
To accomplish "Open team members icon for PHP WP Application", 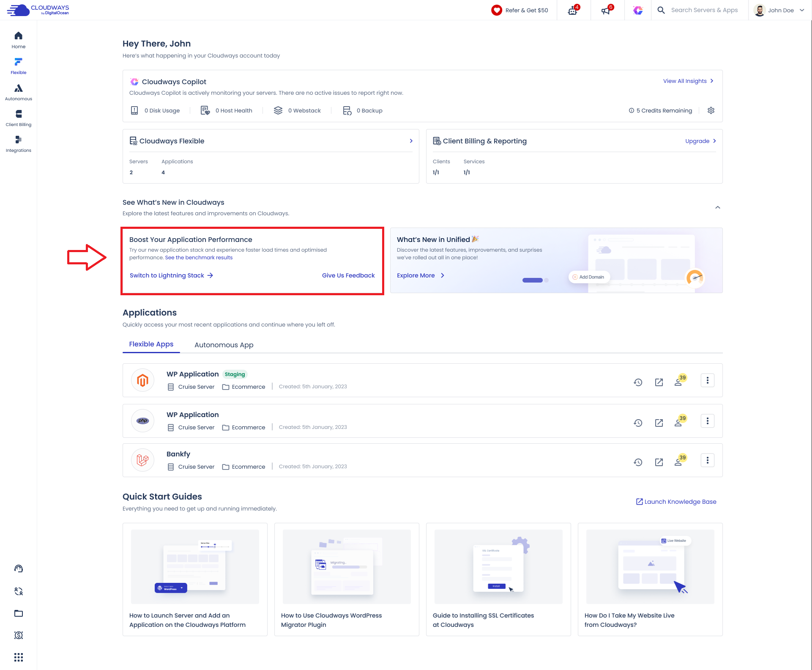I will point(680,421).
